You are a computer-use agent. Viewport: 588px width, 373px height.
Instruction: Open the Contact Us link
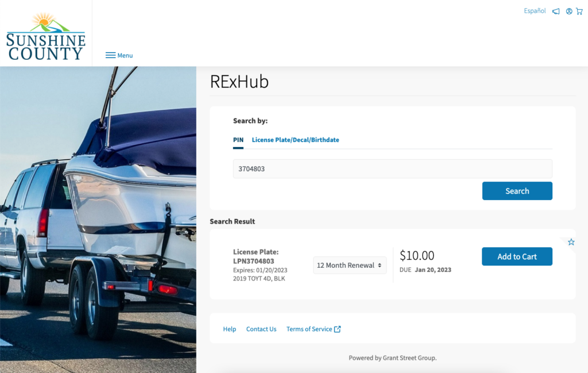click(x=261, y=329)
